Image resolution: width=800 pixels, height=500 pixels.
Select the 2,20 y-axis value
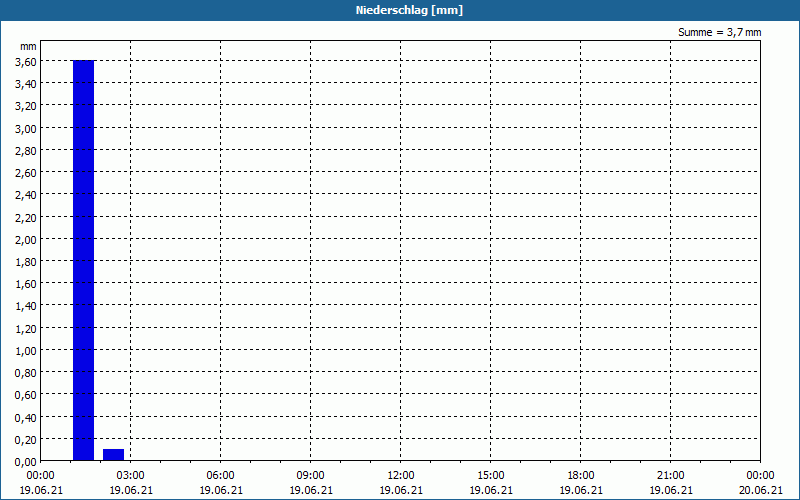pos(26,217)
